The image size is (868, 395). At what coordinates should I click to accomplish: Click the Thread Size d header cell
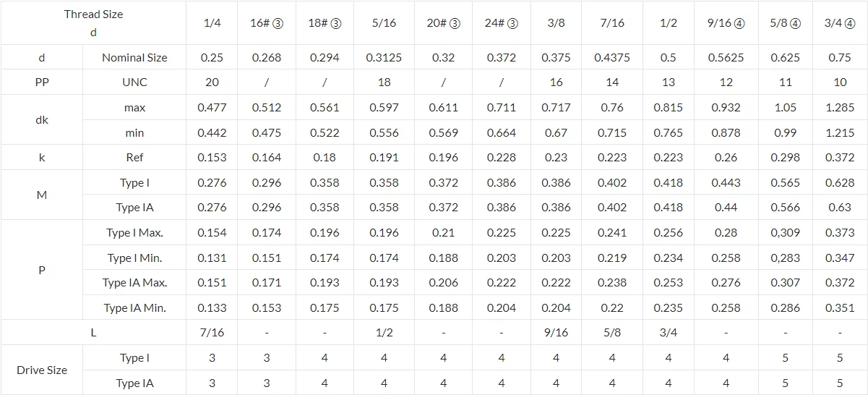[93, 23]
